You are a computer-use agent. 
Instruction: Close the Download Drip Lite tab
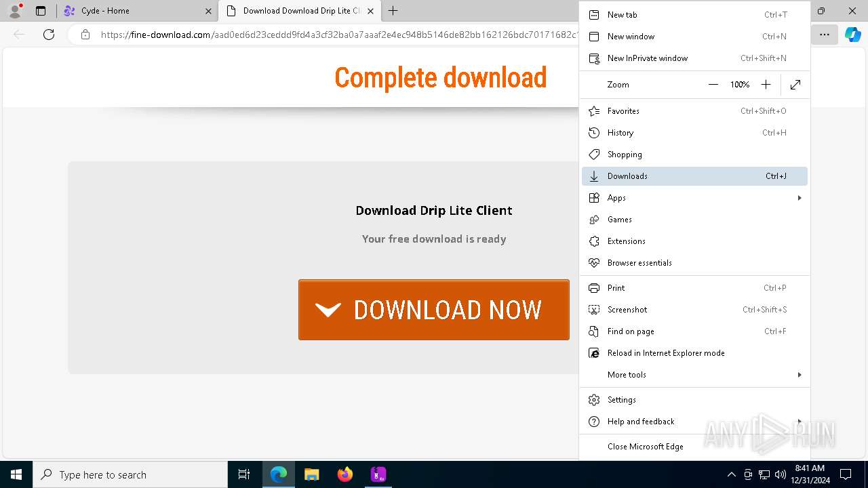pyautogui.click(x=370, y=11)
